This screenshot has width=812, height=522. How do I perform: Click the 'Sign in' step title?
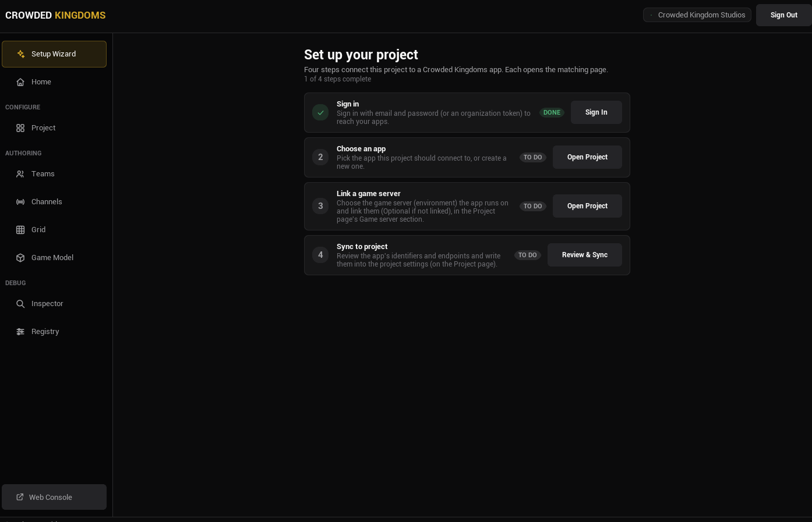pyautogui.click(x=348, y=104)
